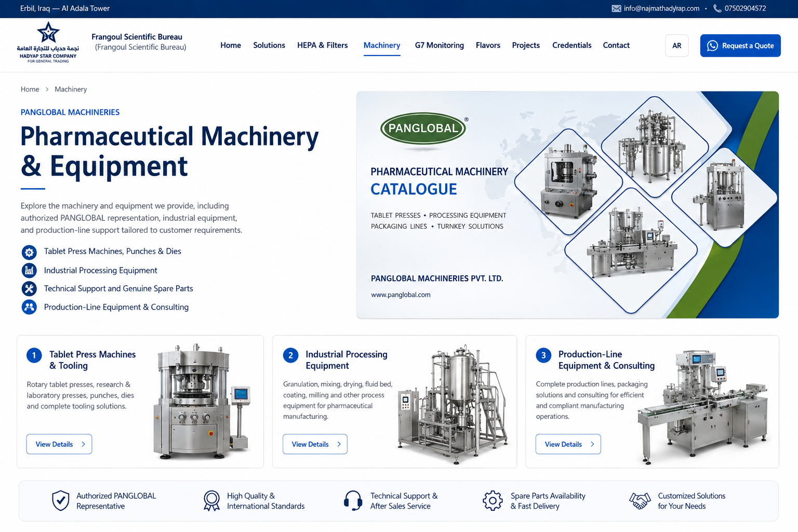Go to HEPA & Filters page
Viewport: 798px width, 532px height.
point(323,45)
